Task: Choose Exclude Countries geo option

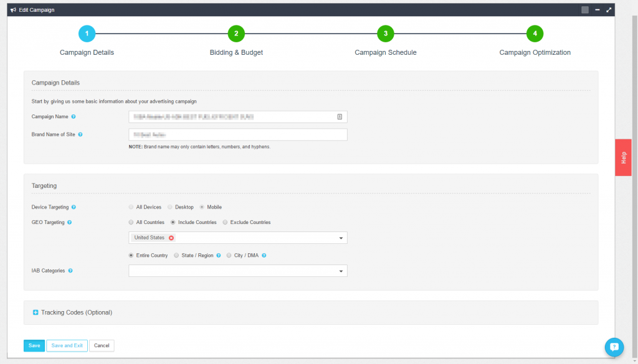Action: (x=225, y=223)
